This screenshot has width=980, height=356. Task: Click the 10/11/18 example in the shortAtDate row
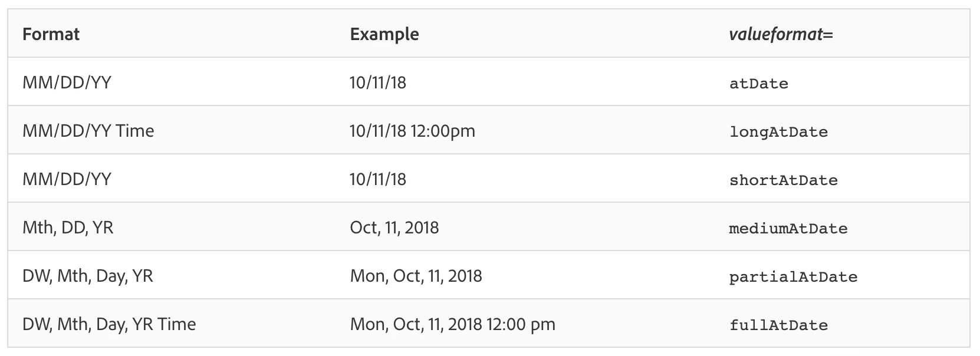click(x=378, y=179)
